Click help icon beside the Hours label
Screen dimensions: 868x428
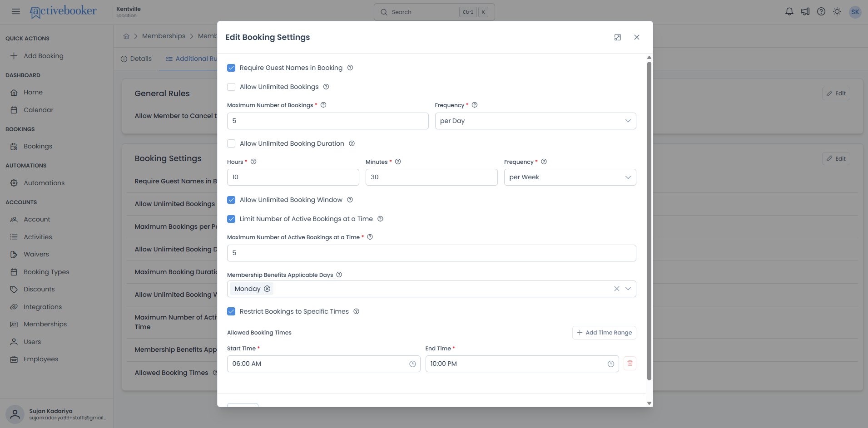click(x=253, y=162)
